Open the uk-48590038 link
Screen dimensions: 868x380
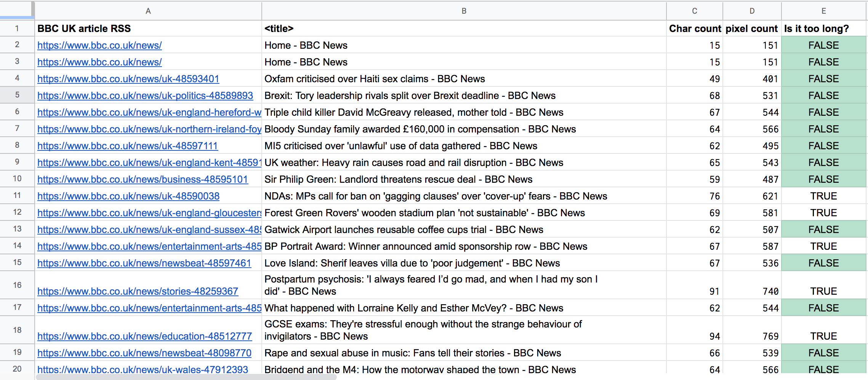[128, 196]
